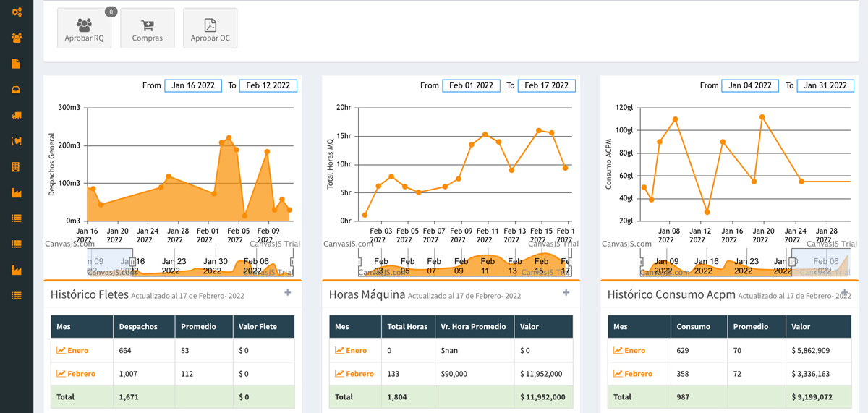The width and height of the screenshot is (868, 413).
Task: Open Febrero row in Horas Máquina table
Action: click(x=354, y=374)
